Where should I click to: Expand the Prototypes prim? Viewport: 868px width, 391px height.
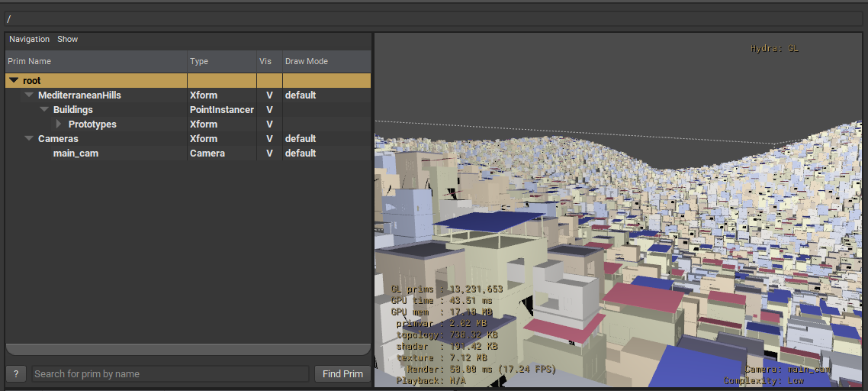pyautogui.click(x=59, y=124)
